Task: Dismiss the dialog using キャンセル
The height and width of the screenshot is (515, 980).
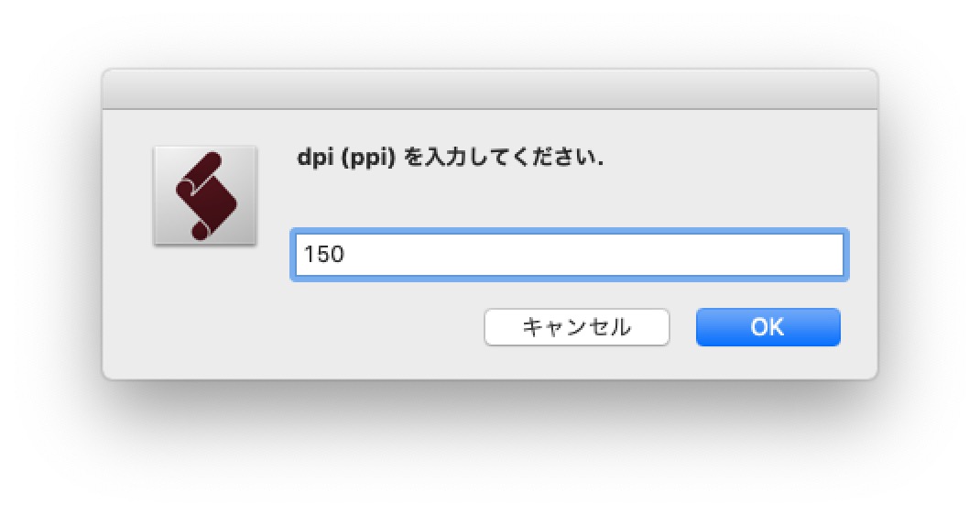Action: click(x=577, y=327)
